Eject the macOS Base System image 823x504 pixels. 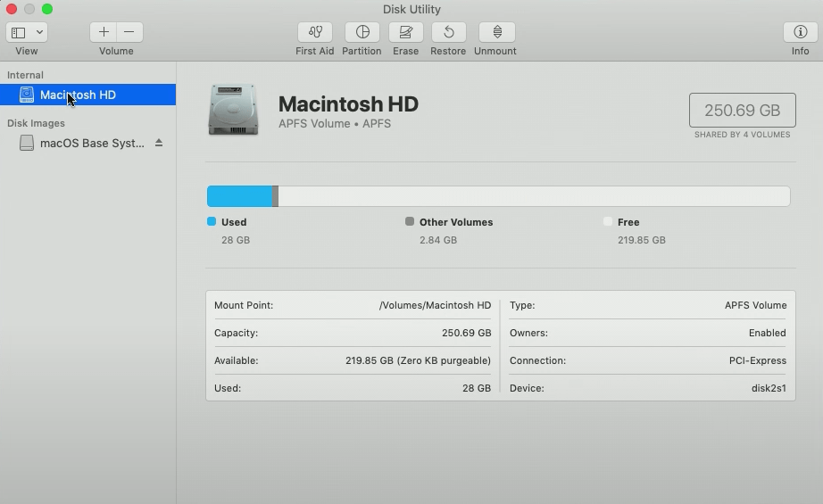(x=159, y=143)
